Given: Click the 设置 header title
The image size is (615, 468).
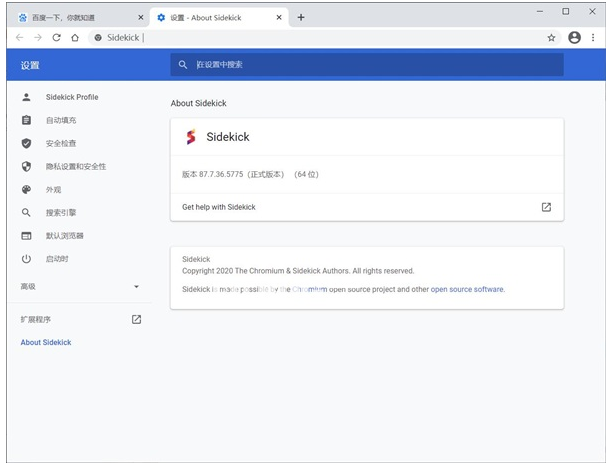Looking at the screenshot, I should [30, 65].
